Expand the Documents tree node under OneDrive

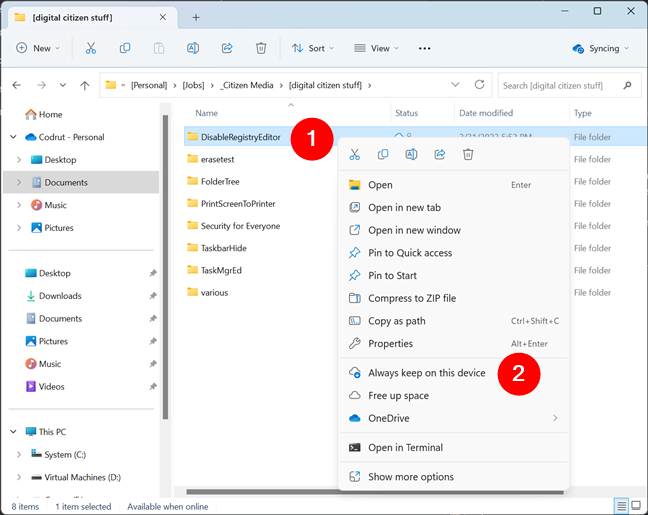pos(19,183)
